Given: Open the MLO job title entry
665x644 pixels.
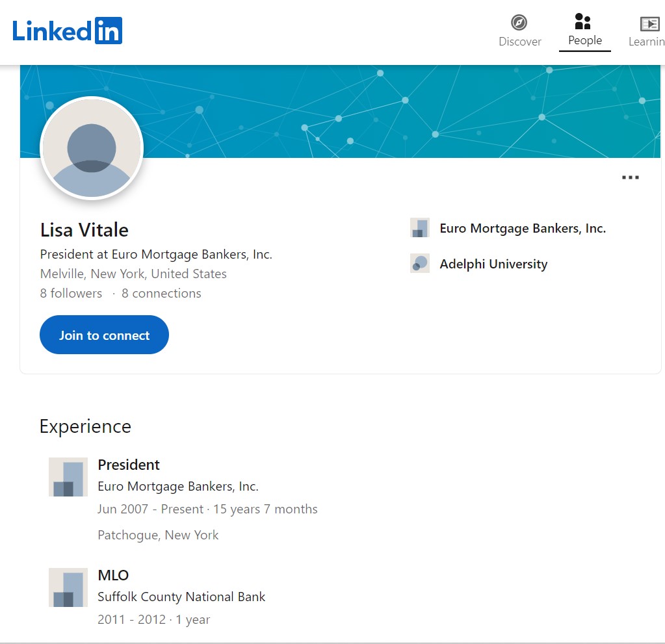Looking at the screenshot, I should (113, 575).
